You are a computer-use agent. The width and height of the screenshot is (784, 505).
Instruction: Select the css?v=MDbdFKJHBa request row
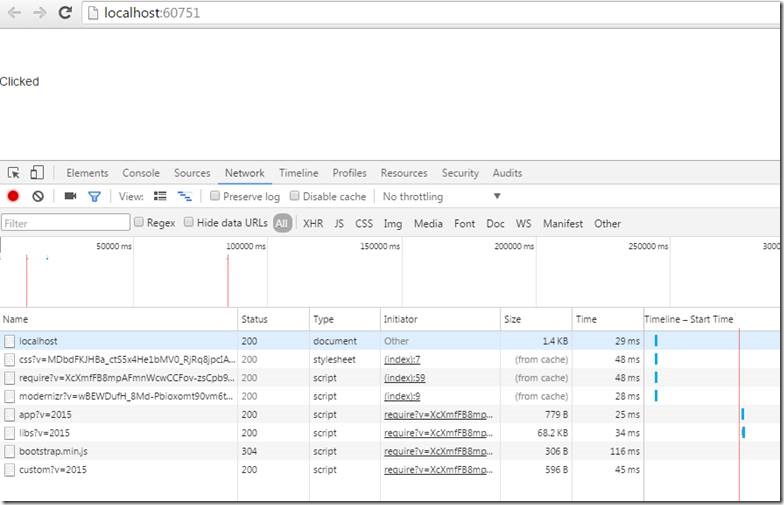(x=390, y=360)
